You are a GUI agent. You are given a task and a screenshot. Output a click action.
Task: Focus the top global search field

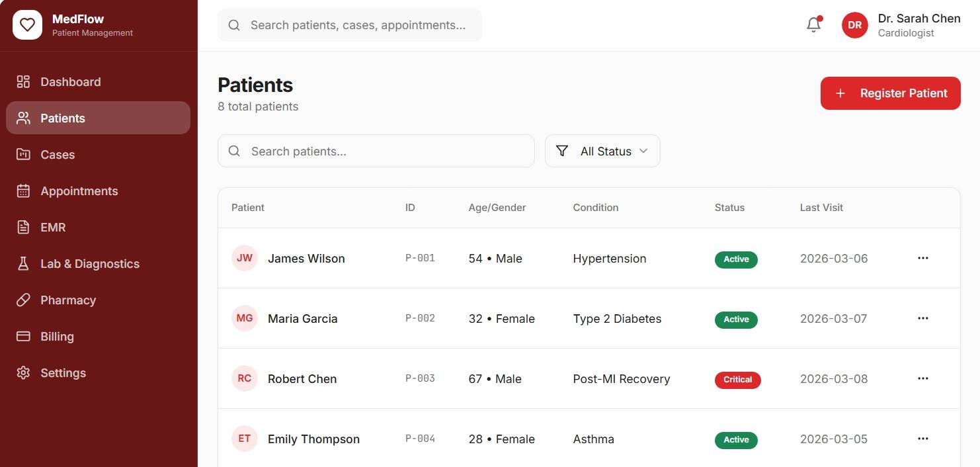(350, 25)
